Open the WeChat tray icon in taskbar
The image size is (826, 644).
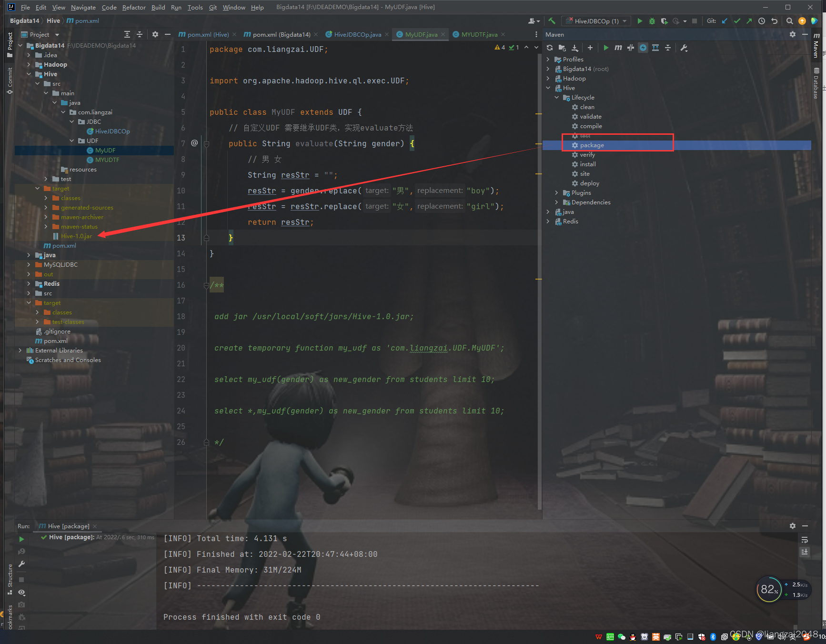622,637
